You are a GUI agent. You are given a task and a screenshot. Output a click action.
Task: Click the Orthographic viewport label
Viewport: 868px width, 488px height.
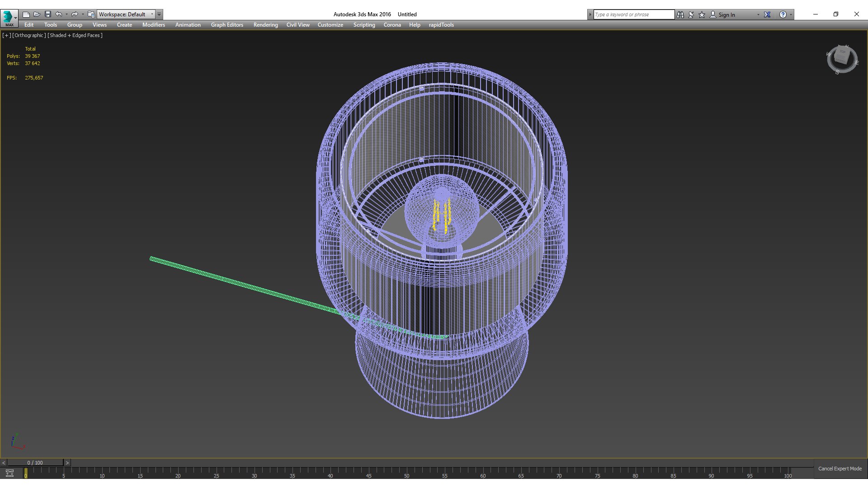tap(29, 35)
